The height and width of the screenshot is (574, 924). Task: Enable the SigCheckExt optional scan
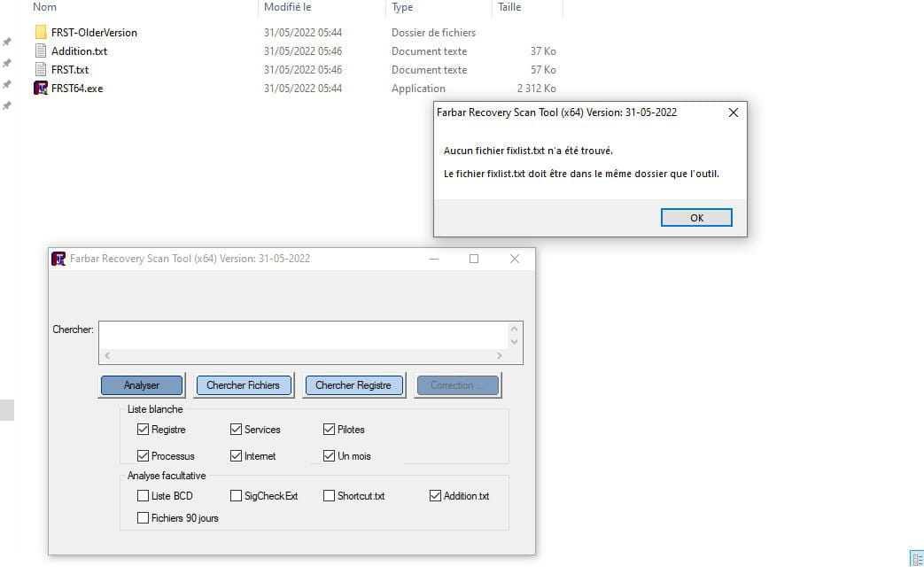point(236,496)
